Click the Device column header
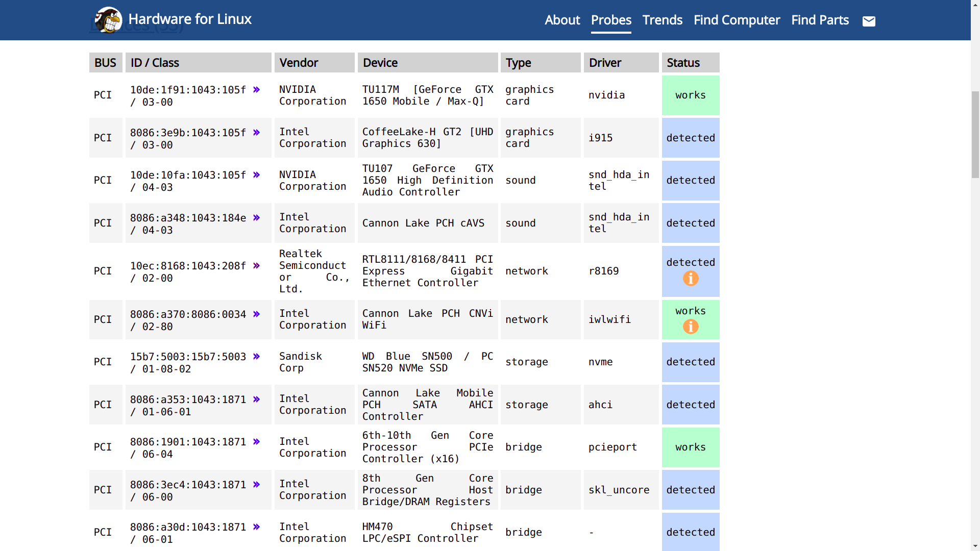 point(428,63)
